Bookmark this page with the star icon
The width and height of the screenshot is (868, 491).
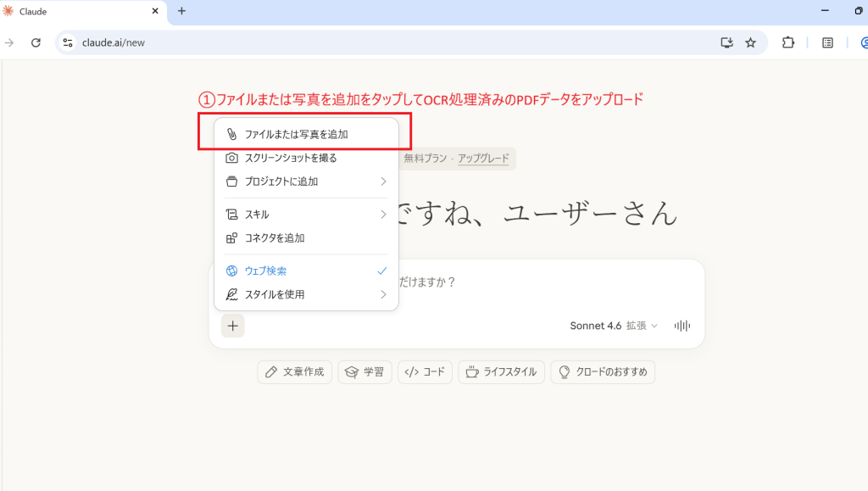point(750,42)
